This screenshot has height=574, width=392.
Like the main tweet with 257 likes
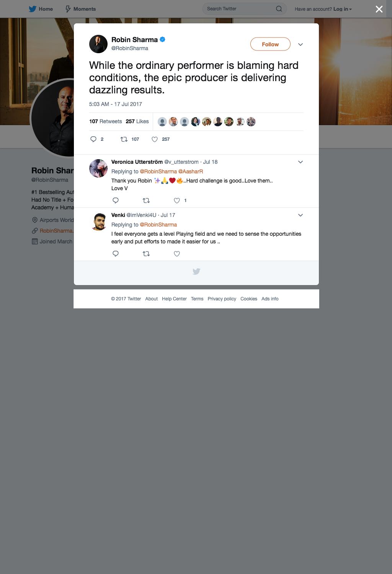coord(155,139)
